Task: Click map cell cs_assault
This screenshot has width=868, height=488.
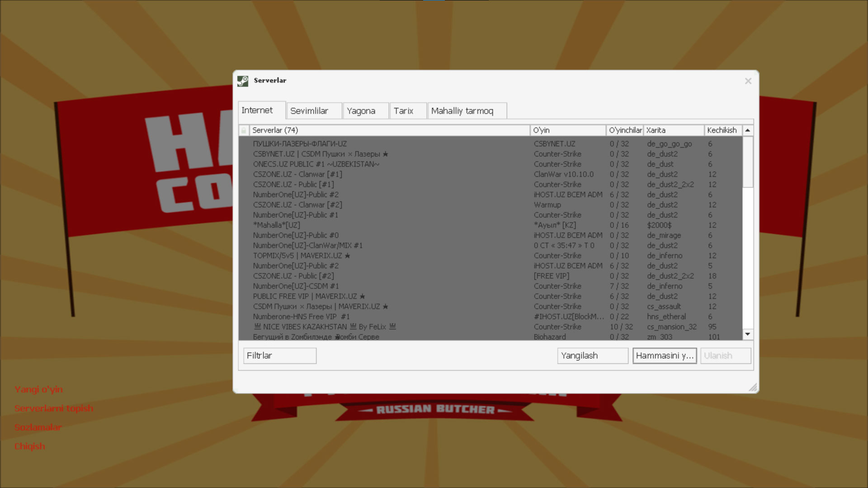Action: coord(664,306)
